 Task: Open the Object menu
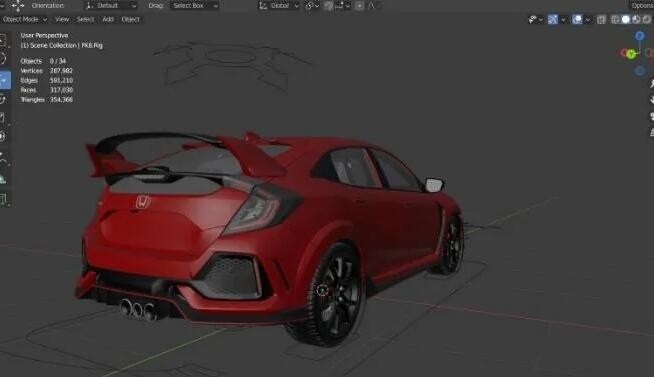tap(131, 19)
